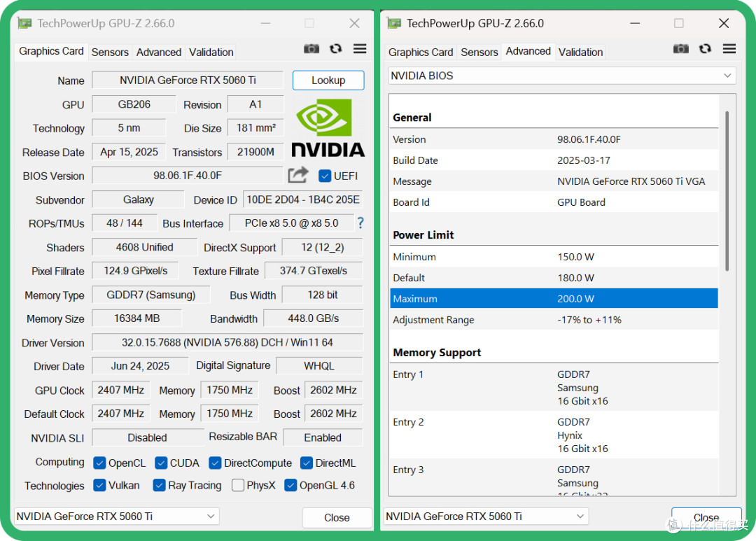
Task: Toggle the DirectCompute checkbox
Action: (x=215, y=463)
